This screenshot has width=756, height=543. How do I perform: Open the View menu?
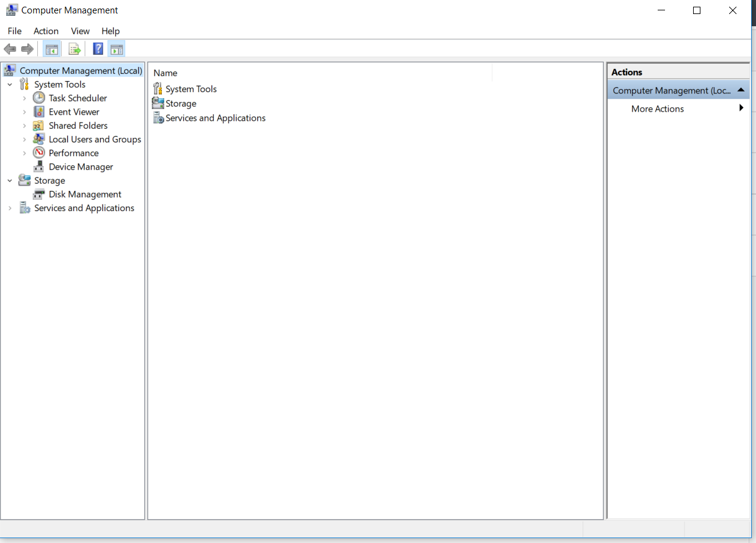click(80, 31)
